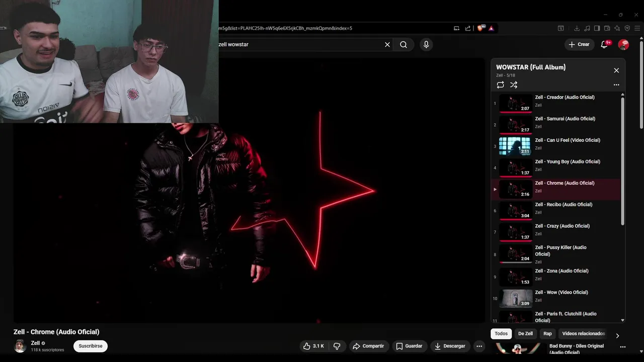Click Can U Feel thumbnail showing 2:11
Viewport: 644px width, 362px height.
tap(515, 146)
